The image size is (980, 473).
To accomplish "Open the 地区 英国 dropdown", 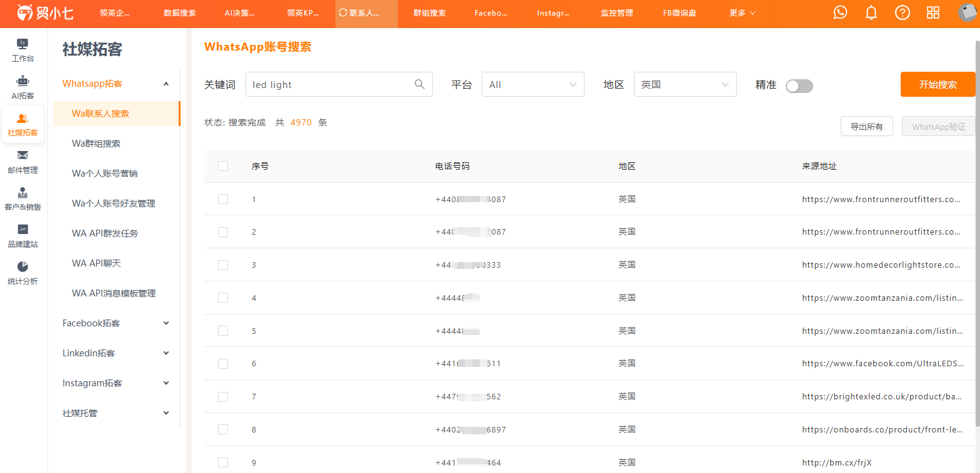I will point(685,84).
